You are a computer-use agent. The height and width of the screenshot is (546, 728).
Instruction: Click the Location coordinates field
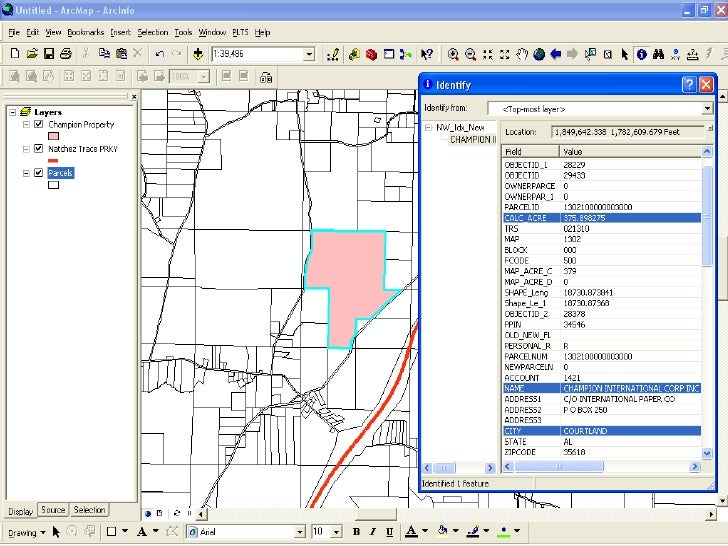tap(628, 132)
